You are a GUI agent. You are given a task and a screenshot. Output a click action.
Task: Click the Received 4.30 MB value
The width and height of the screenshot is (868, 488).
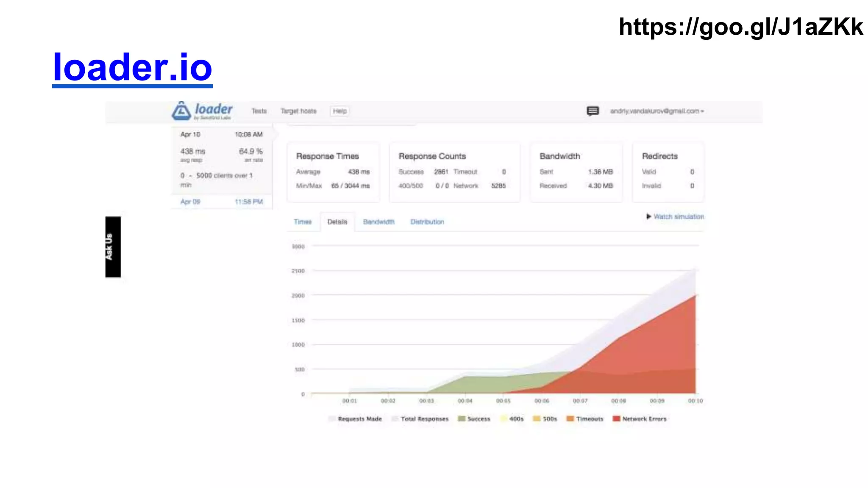click(x=601, y=186)
